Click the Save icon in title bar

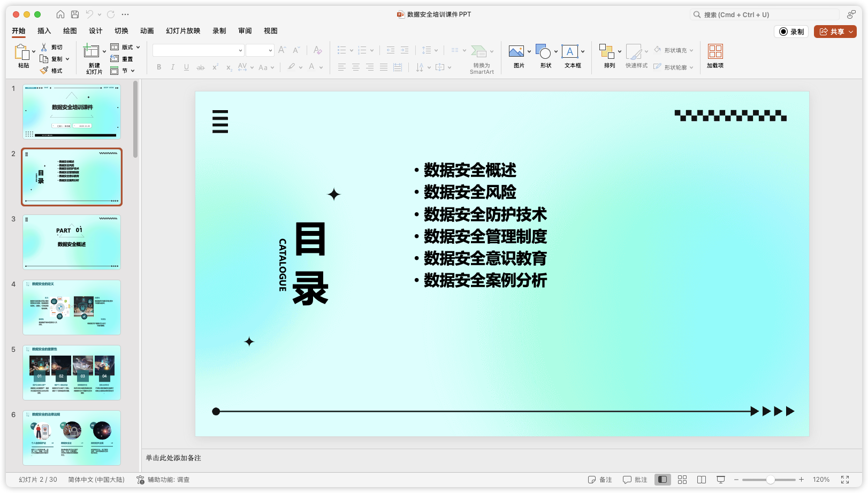click(75, 14)
